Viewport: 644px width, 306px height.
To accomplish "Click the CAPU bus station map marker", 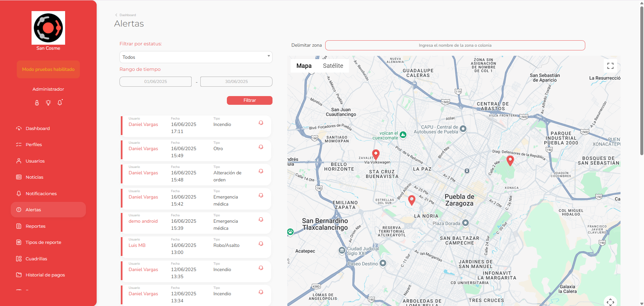I will [463, 129].
